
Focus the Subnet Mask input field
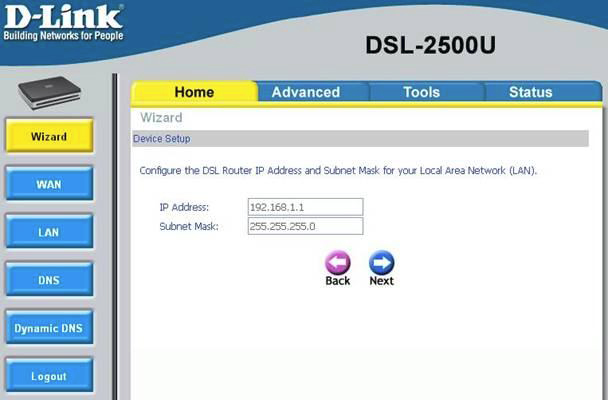point(306,226)
